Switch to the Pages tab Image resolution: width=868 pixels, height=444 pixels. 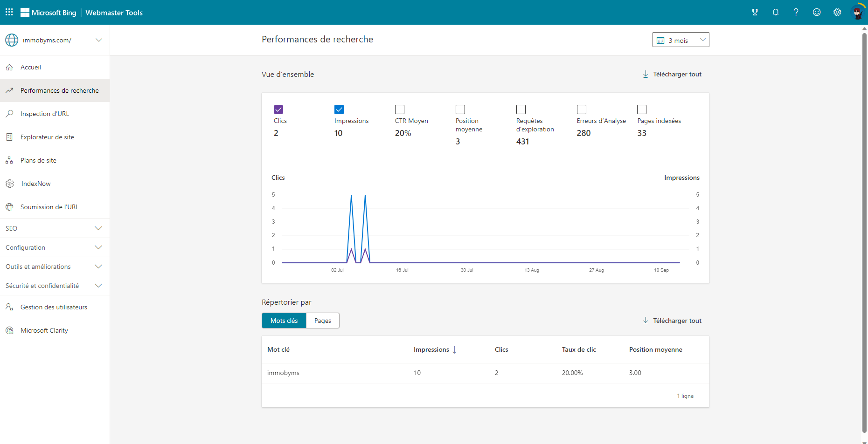[322, 321]
